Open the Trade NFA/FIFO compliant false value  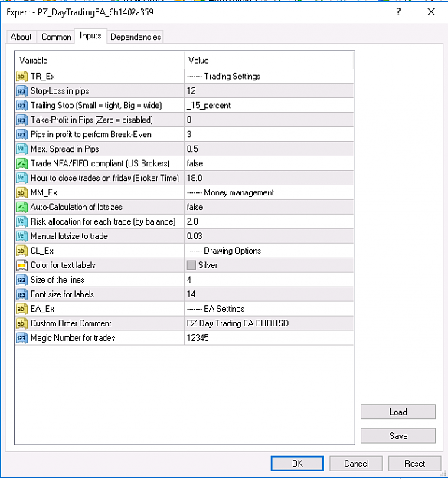pos(269,163)
